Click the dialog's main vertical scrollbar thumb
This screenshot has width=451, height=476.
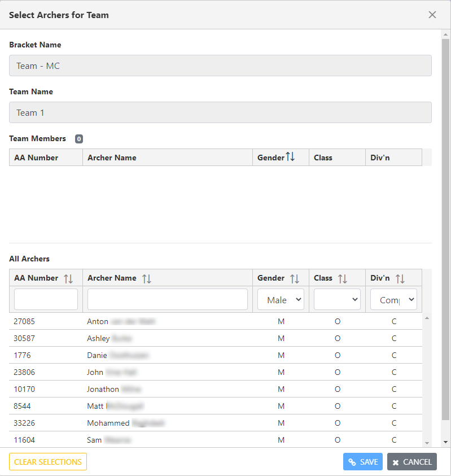coord(445,229)
